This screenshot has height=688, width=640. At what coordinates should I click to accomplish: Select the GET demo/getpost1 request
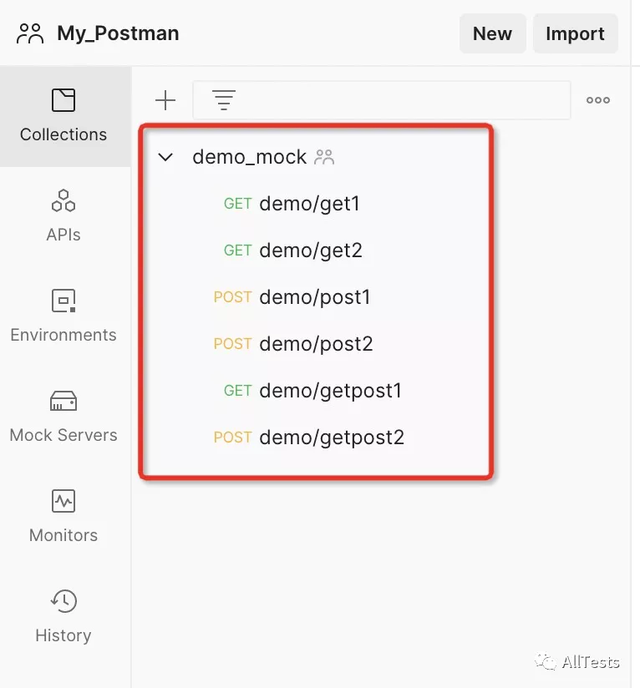[312, 391]
